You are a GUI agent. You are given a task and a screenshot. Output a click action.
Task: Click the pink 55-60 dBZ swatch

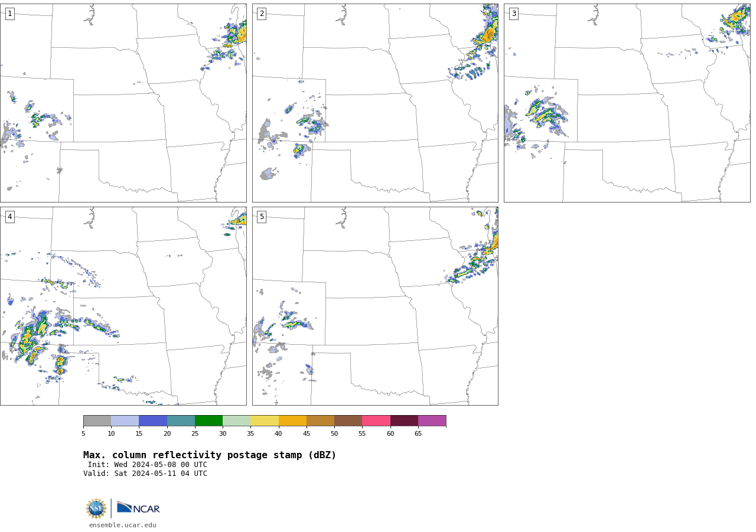[x=376, y=421]
